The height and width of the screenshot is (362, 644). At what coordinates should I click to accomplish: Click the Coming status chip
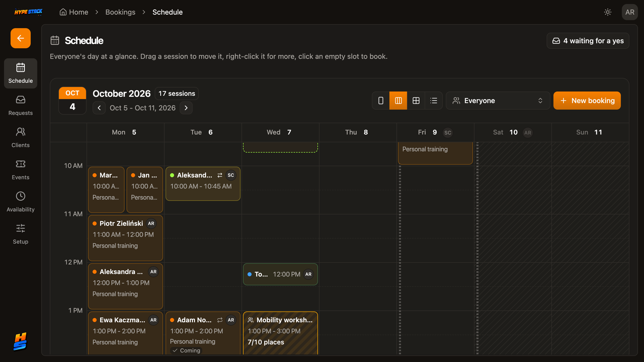[x=186, y=350]
